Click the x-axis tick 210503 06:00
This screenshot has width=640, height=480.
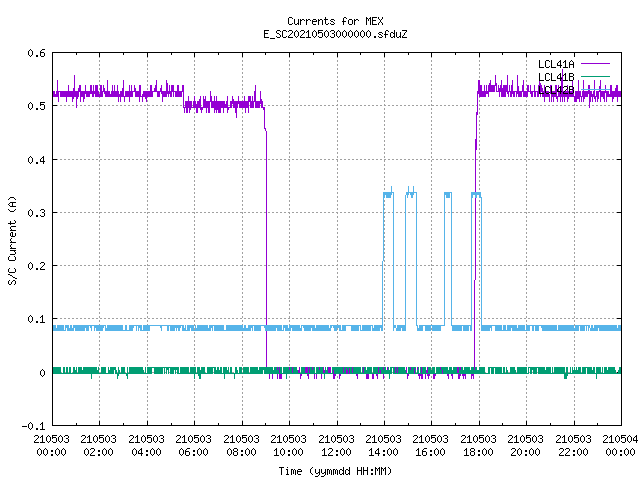pos(193,445)
